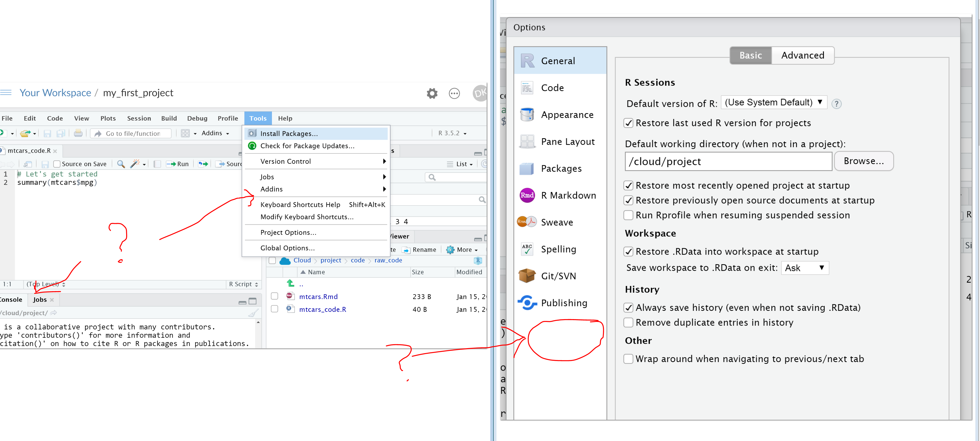Choose Check for Package Updates

click(316, 146)
